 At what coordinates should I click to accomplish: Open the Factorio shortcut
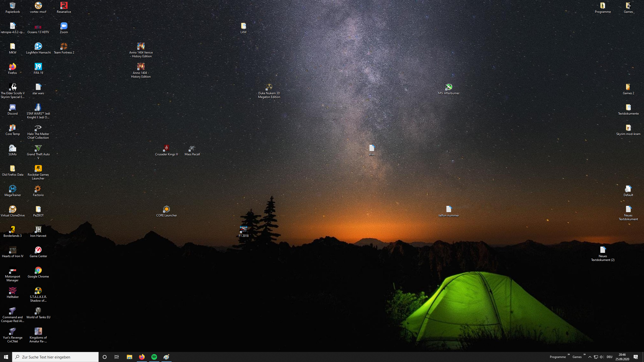pos(38,189)
